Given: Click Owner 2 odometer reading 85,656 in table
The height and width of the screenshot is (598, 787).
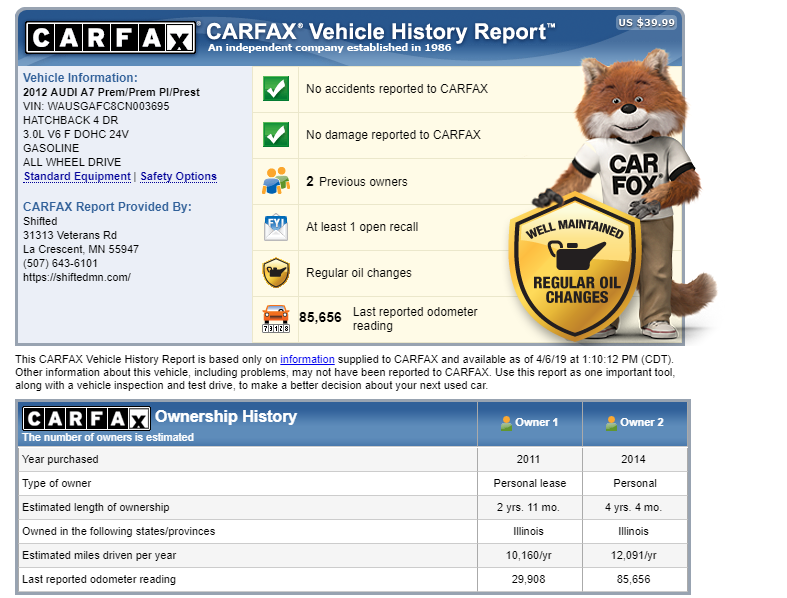Looking at the screenshot, I should pyautogui.click(x=633, y=579).
